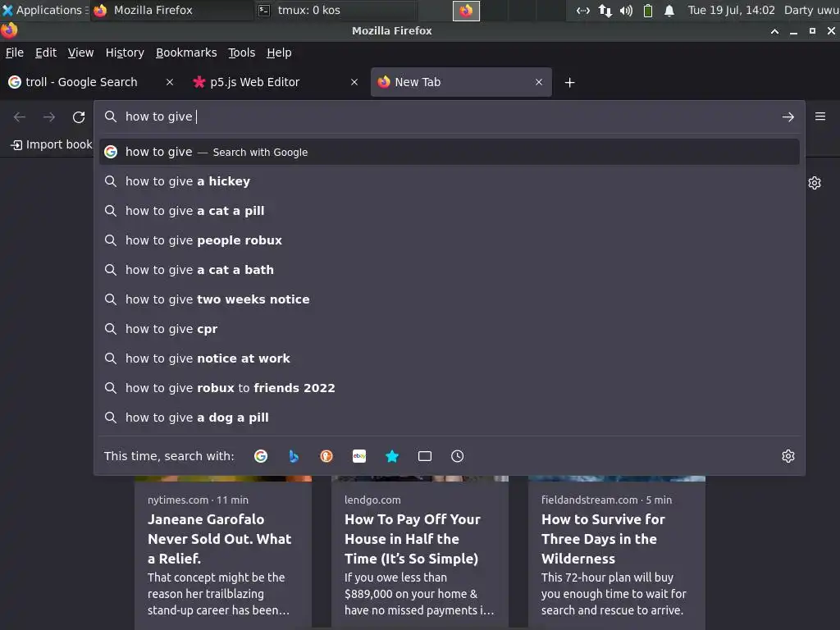Click the Firefox window switcher thumbnail in panel
Screen dimensions: 840x630
pyautogui.click(x=466, y=11)
